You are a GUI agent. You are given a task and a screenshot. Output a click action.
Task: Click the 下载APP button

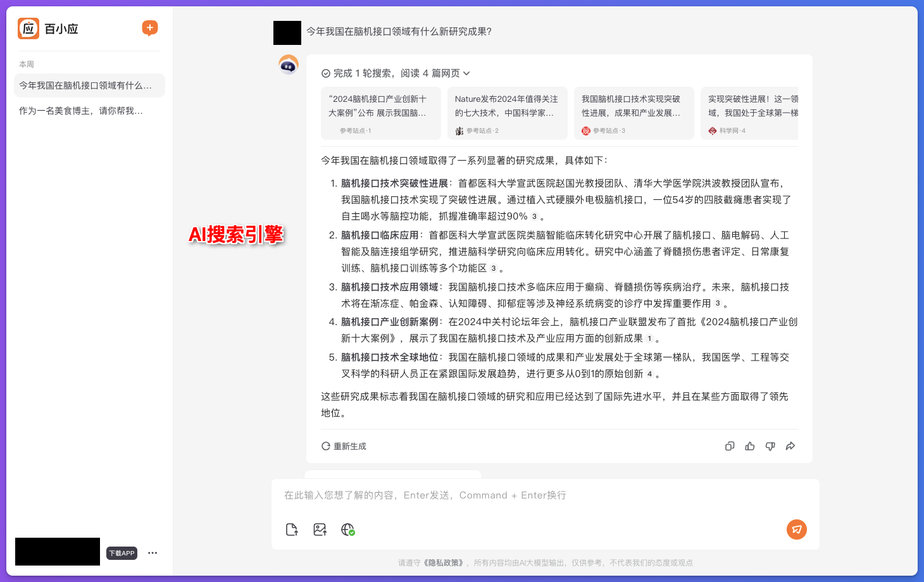pos(122,553)
